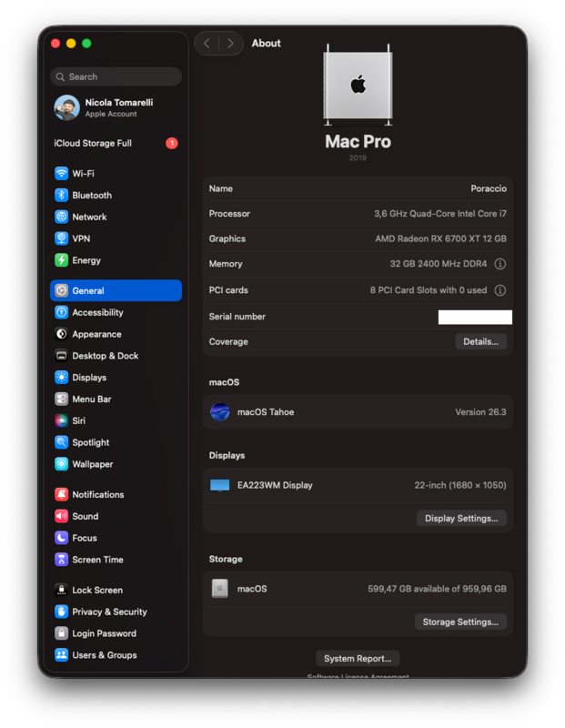Open the System Report... button
Viewport: 565px width, 728px height.
pyautogui.click(x=358, y=658)
